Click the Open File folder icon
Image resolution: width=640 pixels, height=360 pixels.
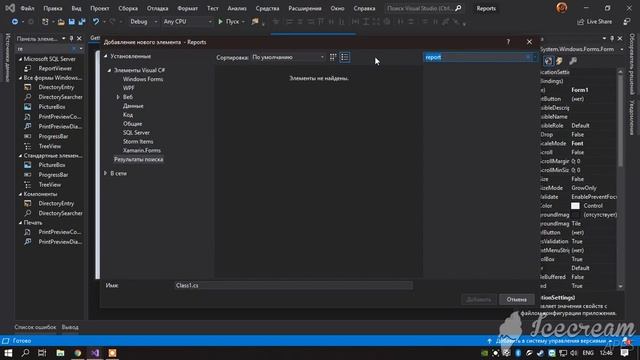pos(61,22)
